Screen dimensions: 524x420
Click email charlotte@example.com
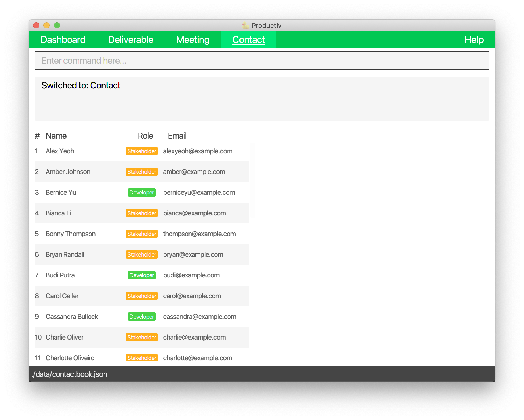pos(198,358)
